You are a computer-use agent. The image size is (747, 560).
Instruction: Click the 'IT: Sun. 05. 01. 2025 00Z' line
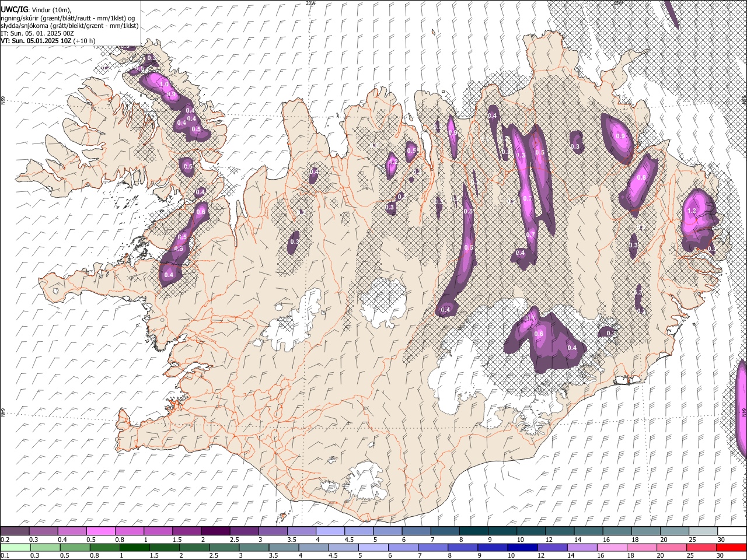(x=37, y=33)
